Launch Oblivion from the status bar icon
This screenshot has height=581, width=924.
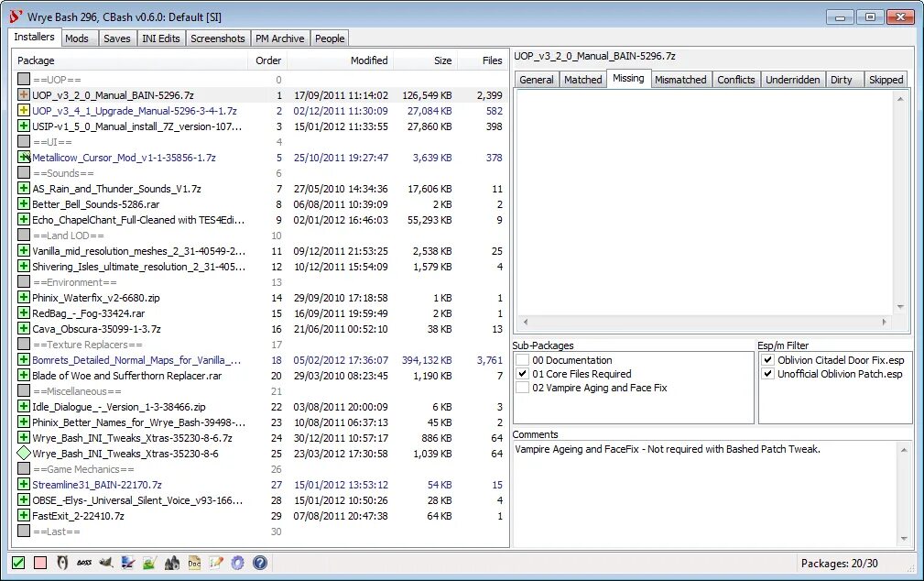point(62,563)
